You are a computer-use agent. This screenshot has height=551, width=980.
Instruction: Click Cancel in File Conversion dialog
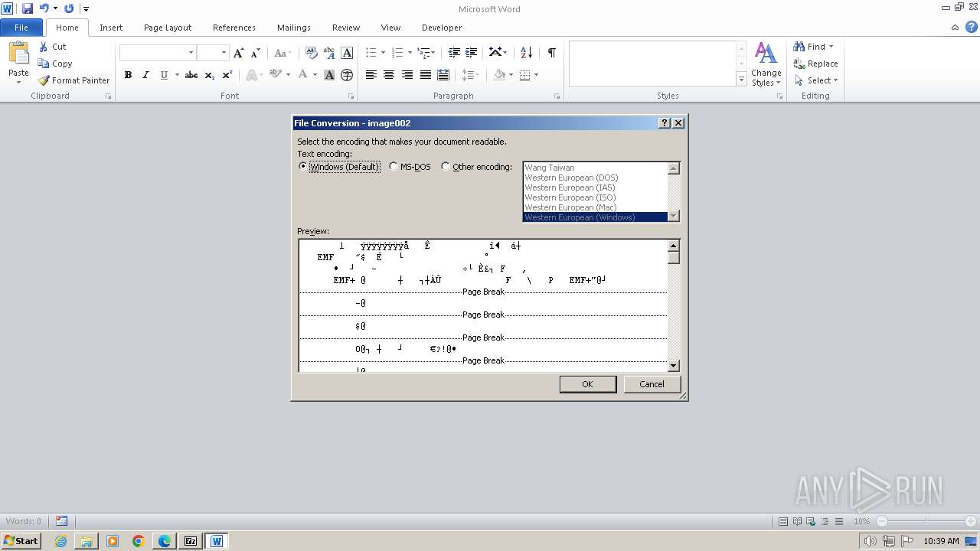(652, 384)
